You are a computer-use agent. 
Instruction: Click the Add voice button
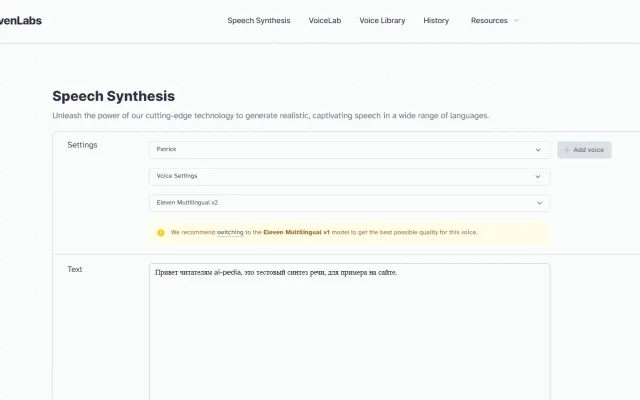point(584,150)
